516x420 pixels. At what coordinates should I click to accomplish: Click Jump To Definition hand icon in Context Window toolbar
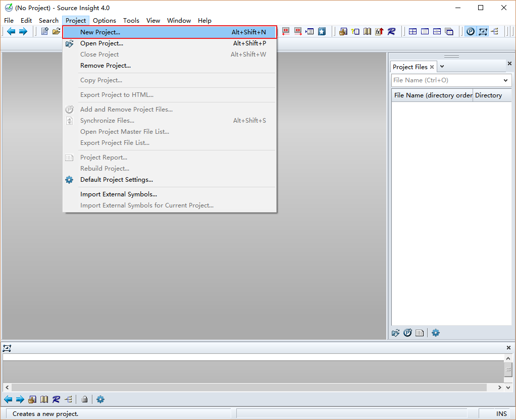click(32, 400)
